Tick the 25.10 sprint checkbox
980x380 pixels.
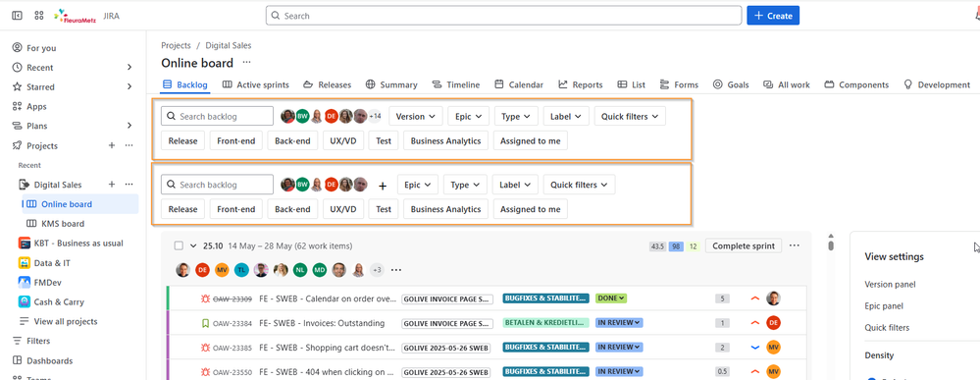(179, 246)
